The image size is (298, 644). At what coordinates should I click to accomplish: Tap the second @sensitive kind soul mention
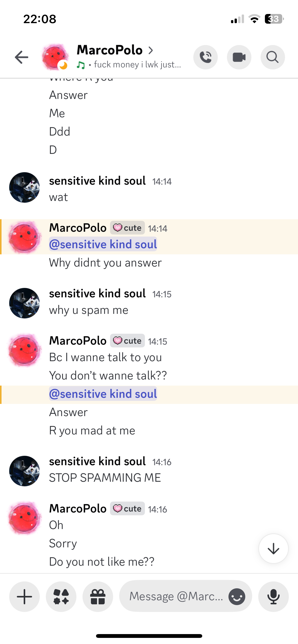coord(103,394)
